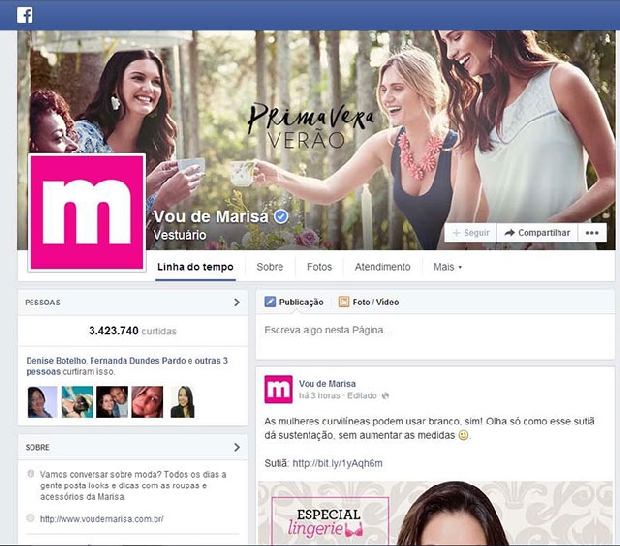Expand the Pessoas section arrow
620x546 pixels.
[x=237, y=302]
